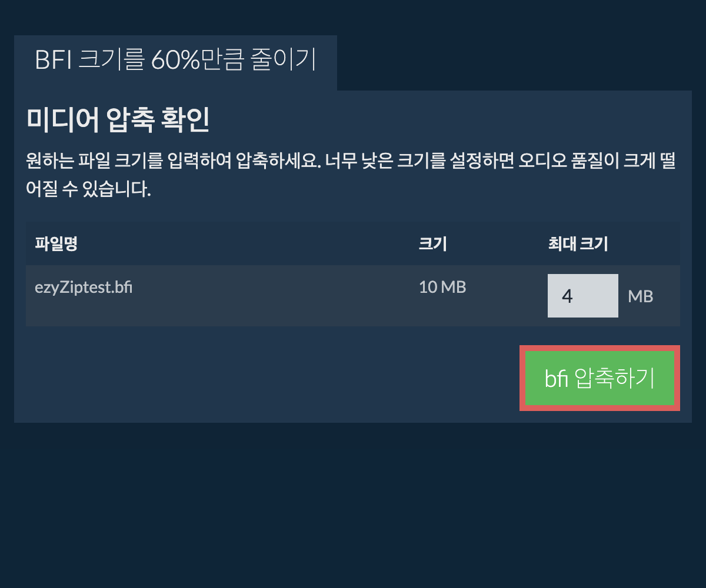The width and height of the screenshot is (706, 588).
Task: Click the 미디어 압축 확인 heading
Action: 118,121
